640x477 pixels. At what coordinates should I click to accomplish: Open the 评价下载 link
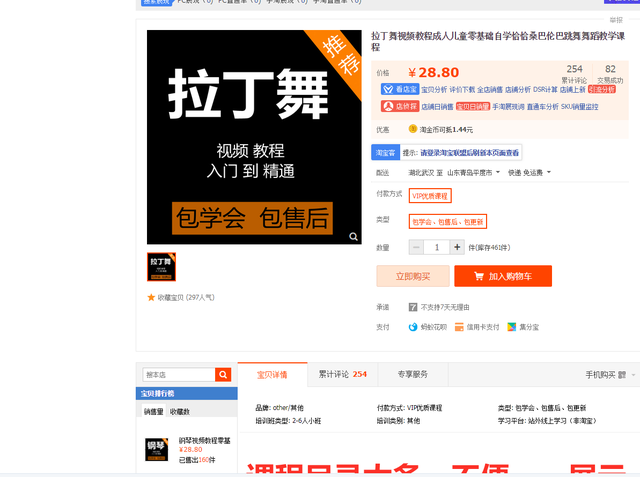pyautogui.click(x=462, y=89)
